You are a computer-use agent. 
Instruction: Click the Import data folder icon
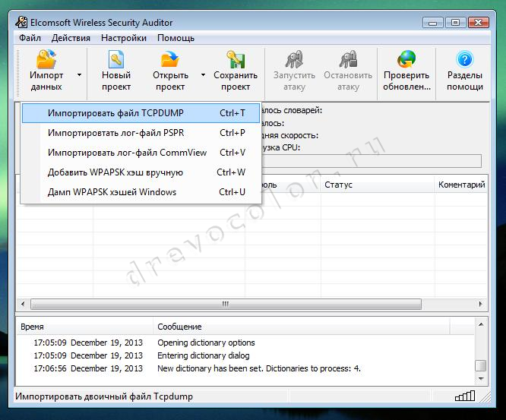pos(46,59)
